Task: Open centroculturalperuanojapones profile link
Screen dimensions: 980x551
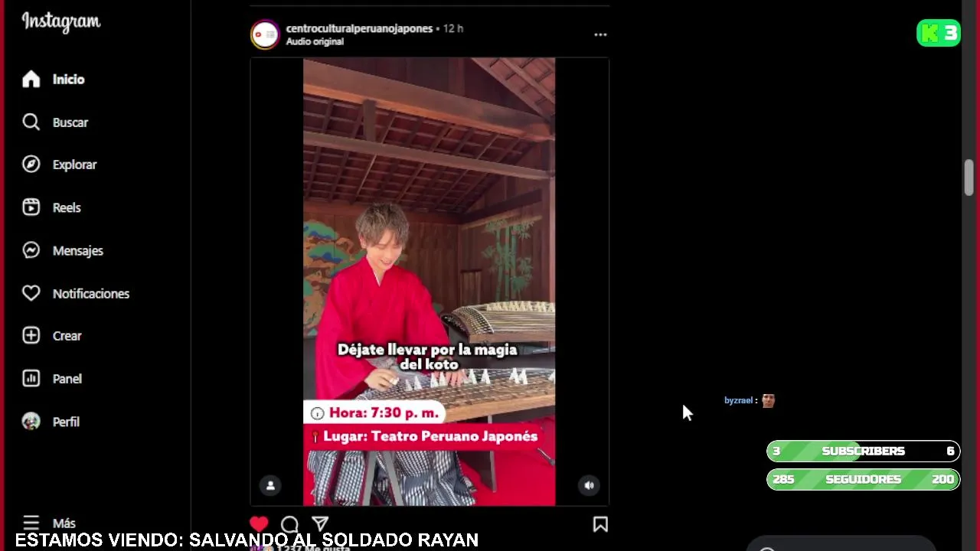Action: (359, 28)
